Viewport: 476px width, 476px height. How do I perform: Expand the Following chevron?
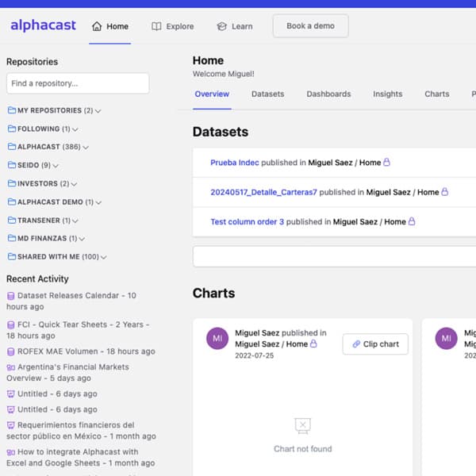click(x=75, y=129)
